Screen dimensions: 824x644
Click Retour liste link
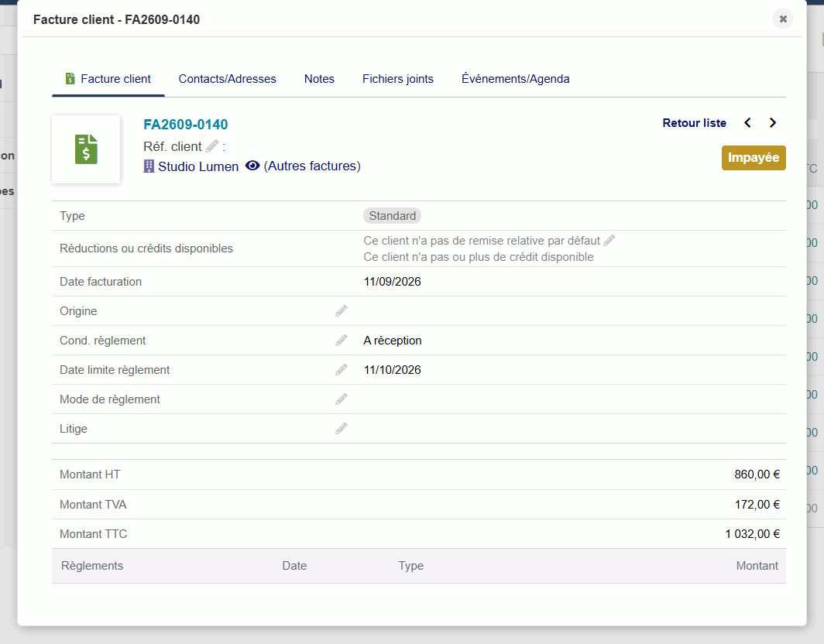pos(694,123)
